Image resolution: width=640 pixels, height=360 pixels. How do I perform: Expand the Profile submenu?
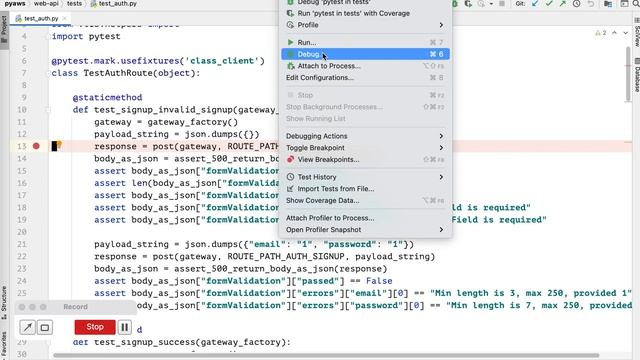tap(365, 25)
